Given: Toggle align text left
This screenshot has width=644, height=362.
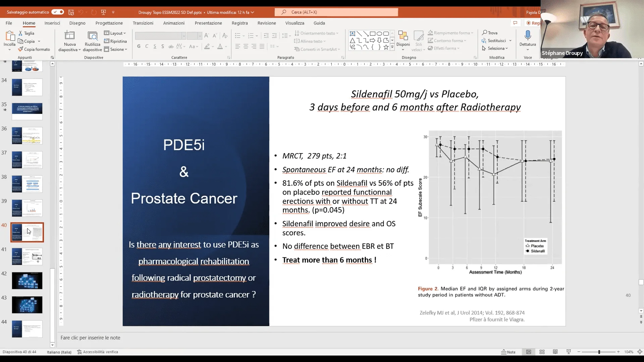Looking at the screenshot, I should 237,46.
